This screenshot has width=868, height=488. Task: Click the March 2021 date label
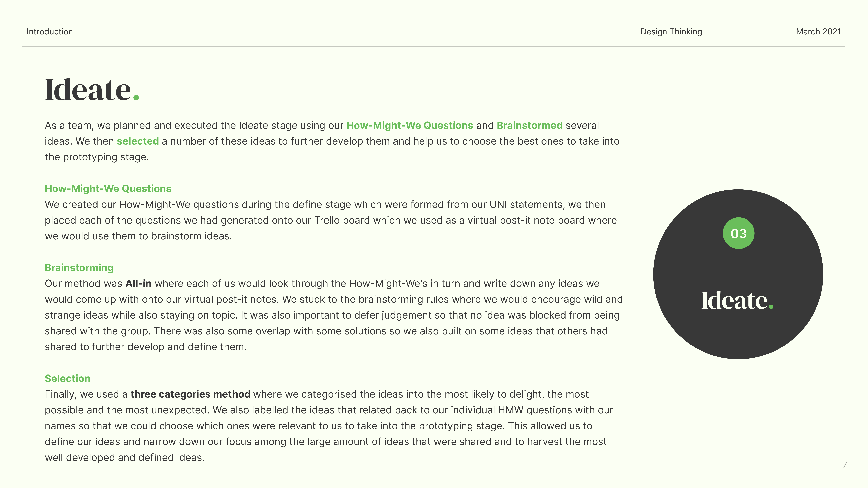pyautogui.click(x=818, y=32)
